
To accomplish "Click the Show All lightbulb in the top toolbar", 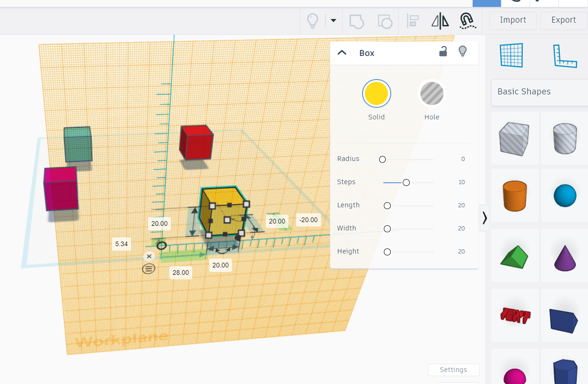I will pos(313,21).
